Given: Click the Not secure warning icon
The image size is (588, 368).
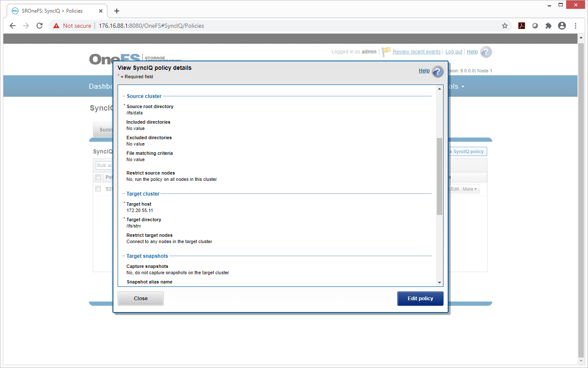Looking at the screenshot, I should [56, 26].
